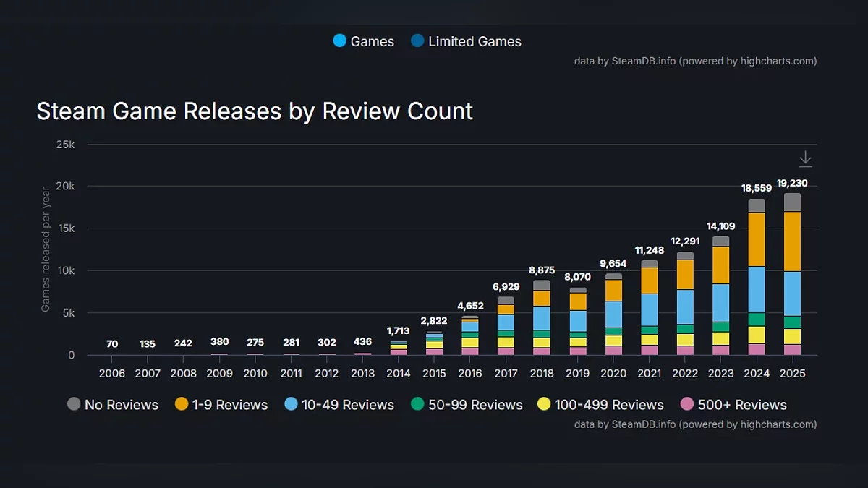Click the dark blue Limited Games dot

coord(417,40)
